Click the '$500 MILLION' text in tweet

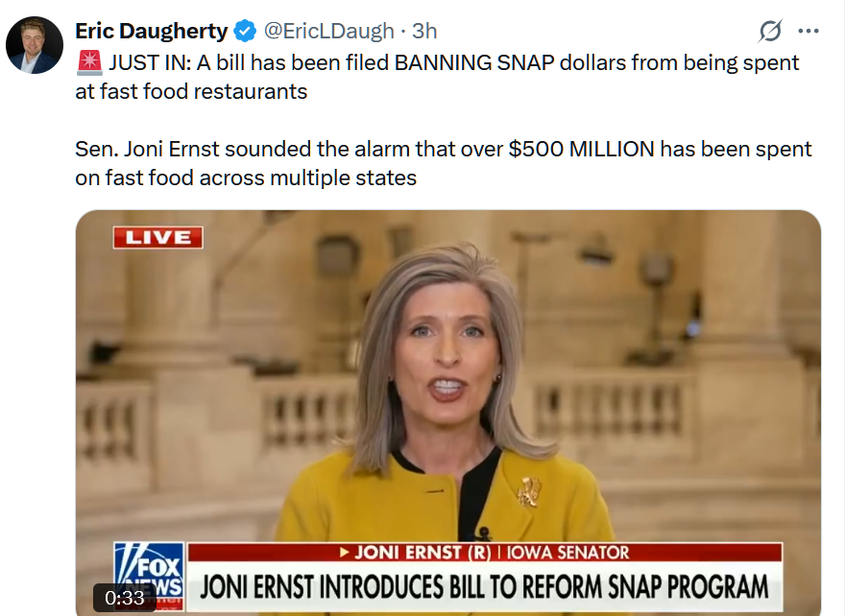point(582,149)
